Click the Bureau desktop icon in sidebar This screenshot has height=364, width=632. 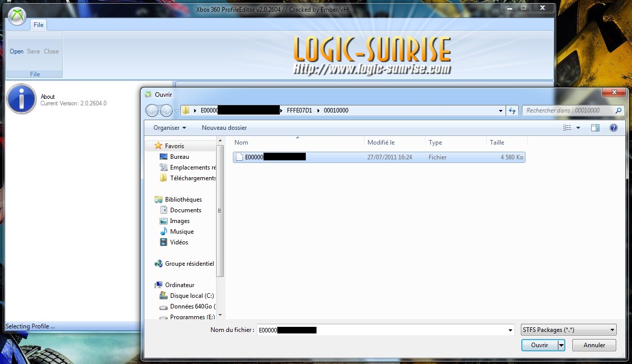(164, 157)
